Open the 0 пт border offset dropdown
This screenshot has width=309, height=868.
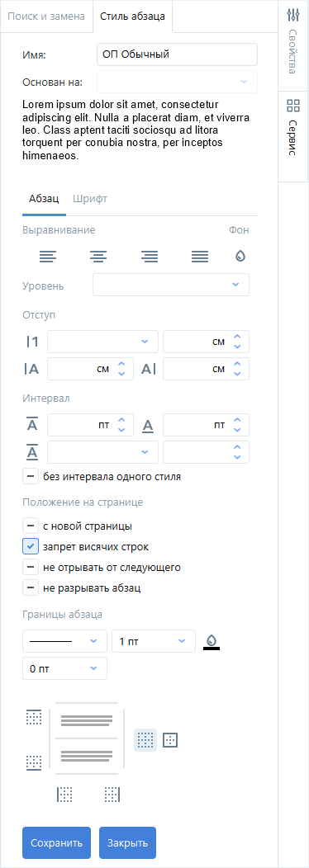click(x=64, y=668)
